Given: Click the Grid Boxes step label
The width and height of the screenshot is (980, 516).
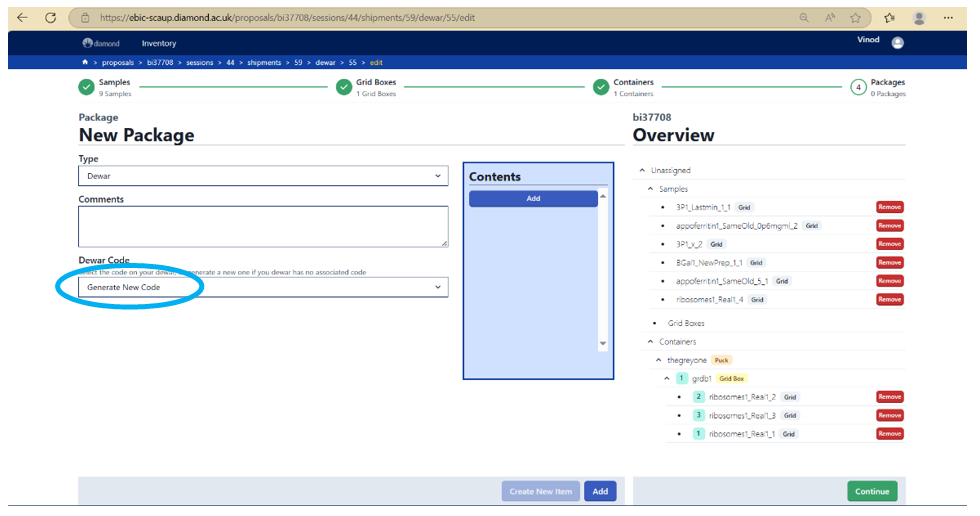Looking at the screenshot, I should click(x=376, y=82).
